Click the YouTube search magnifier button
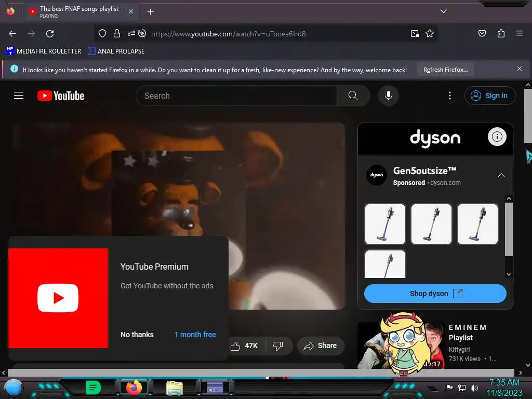 tap(353, 96)
